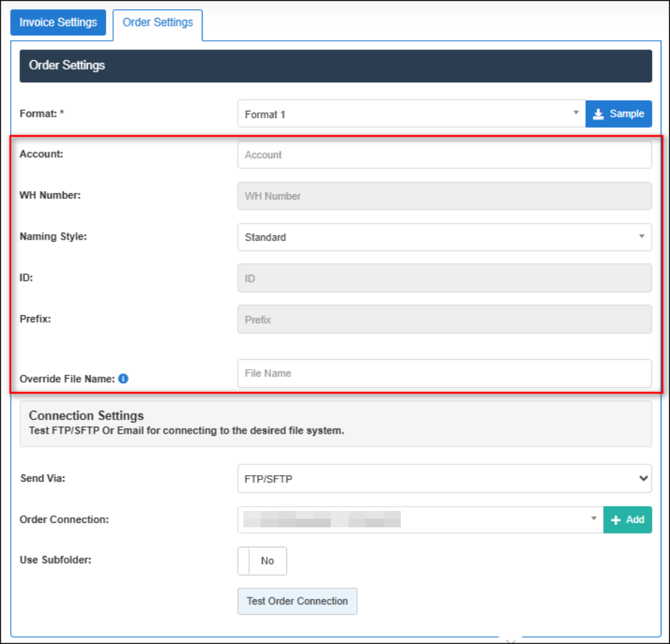Open the Send Via dropdown
Viewport: 670px width, 644px height.
(444, 479)
